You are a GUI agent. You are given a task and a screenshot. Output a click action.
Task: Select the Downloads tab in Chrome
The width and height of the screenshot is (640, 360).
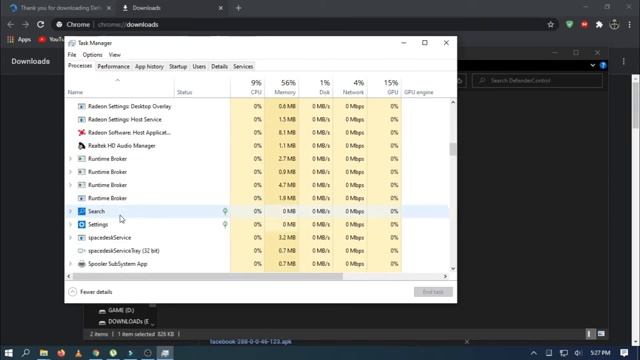click(172, 8)
